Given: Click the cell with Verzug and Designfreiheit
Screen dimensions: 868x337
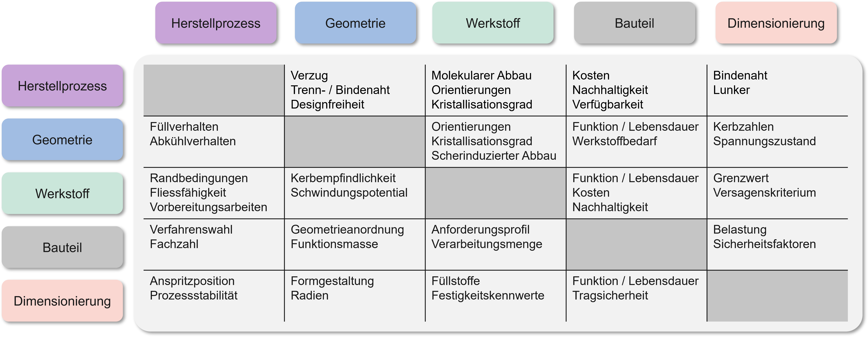Looking at the screenshot, I should (x=355, y=90).
